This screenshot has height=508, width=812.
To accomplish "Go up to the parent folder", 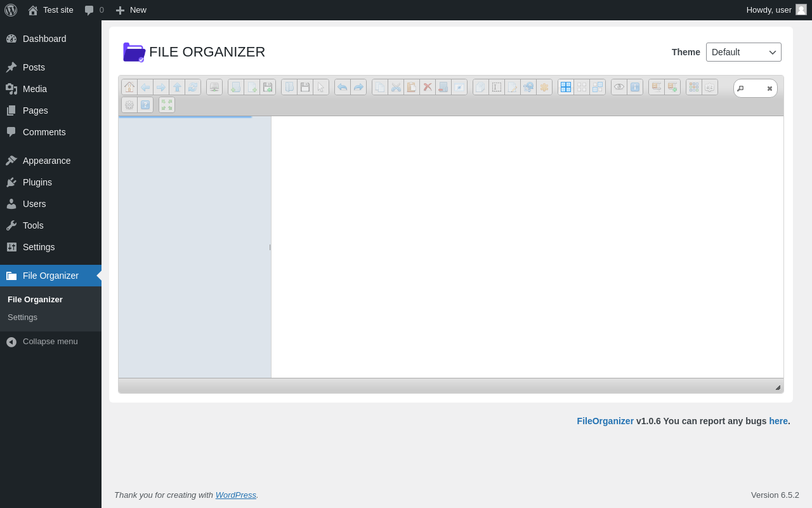I will coord(177,87).
